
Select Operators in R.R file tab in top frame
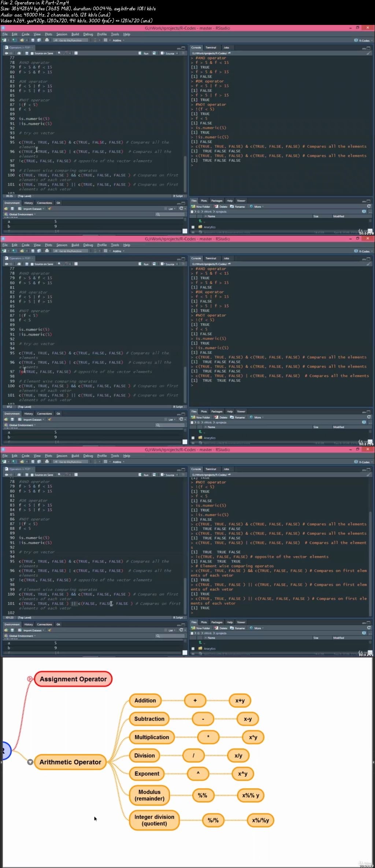pyautogui.click(x=19, y=48)
